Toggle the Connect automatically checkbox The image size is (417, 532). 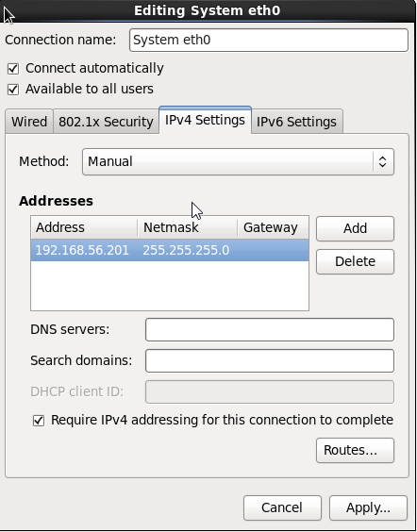pos(13,69)
